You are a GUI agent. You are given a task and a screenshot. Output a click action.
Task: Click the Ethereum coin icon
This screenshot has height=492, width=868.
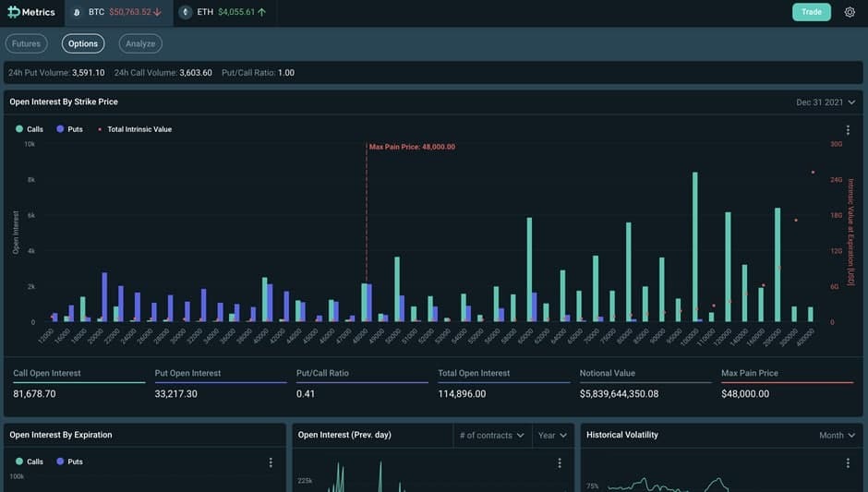[x=186, y=12]
